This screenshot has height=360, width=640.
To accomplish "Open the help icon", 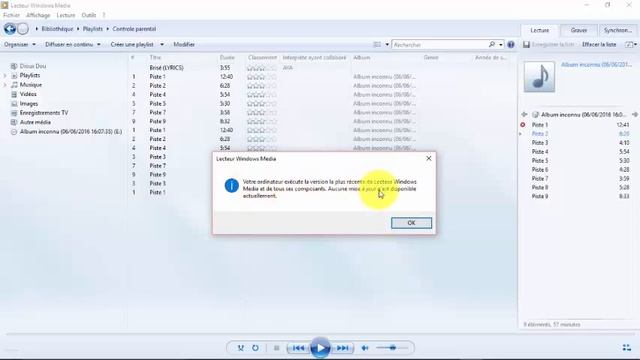I will click(x=511, y=44).
